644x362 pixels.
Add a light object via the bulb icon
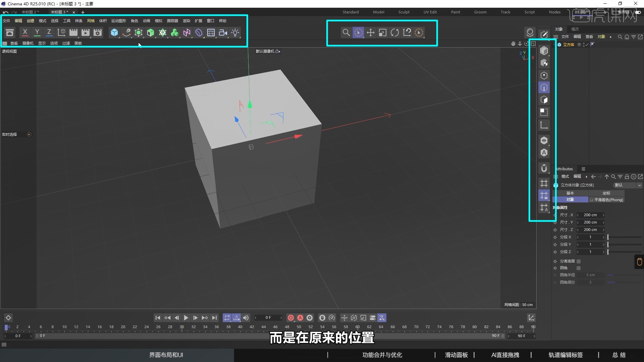pos(235,33)
